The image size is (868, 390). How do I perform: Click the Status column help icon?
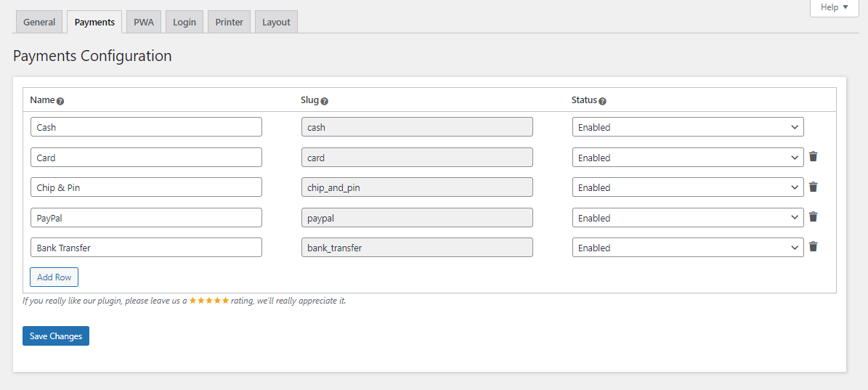coord(602,101)
